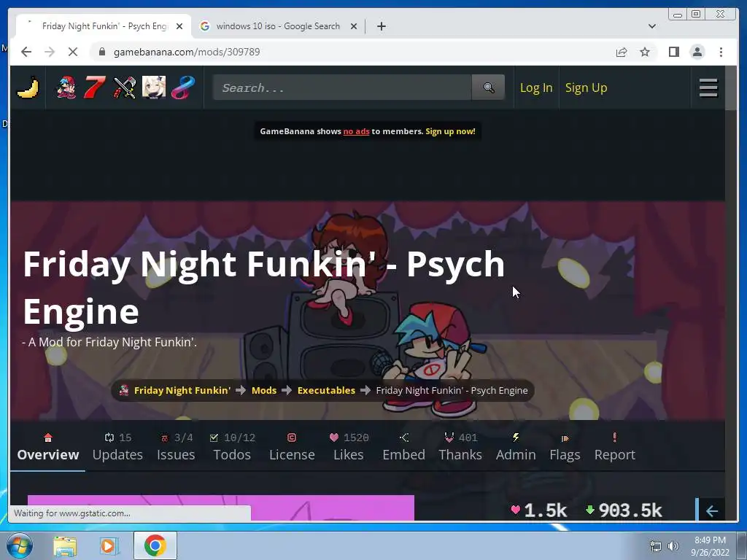The height and width of the screenshot is (560, 747).
Task: Click the Sign Up link
Action: click(586, 87)
